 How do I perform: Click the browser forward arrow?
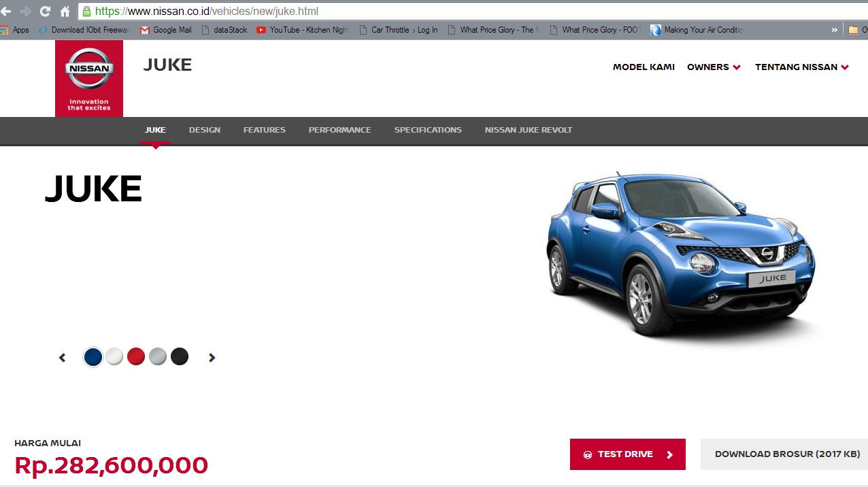click(25, 11)
